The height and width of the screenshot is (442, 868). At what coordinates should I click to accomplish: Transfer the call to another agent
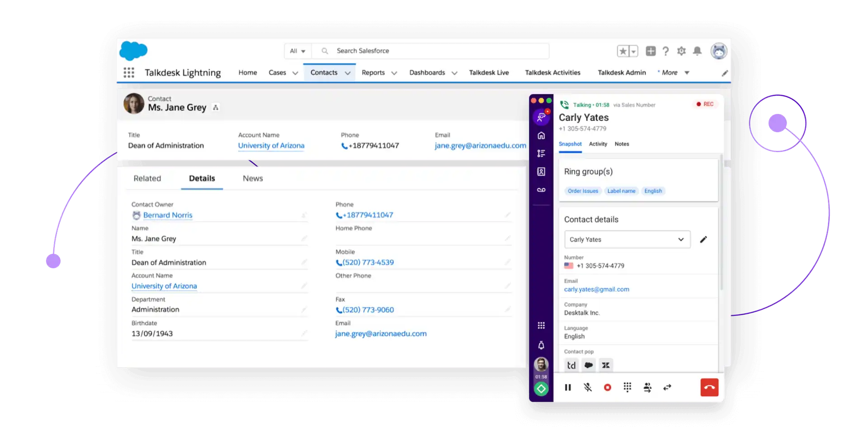pos(647,387)
